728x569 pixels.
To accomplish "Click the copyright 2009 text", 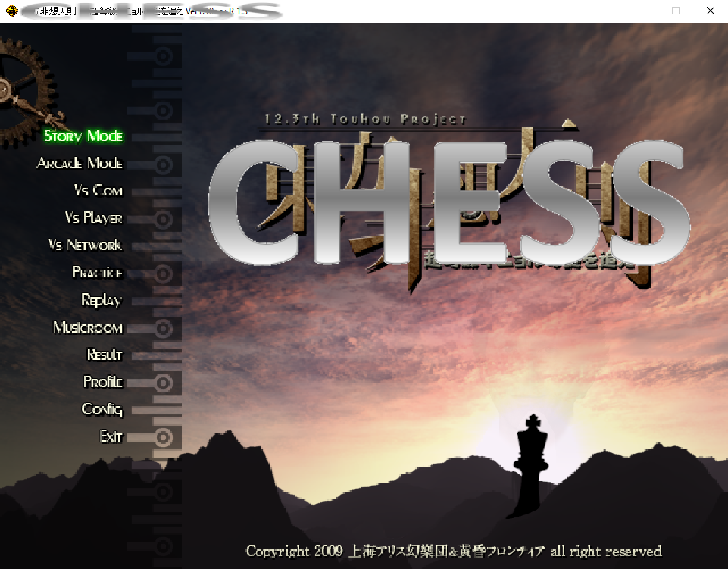I will (454, 552).
